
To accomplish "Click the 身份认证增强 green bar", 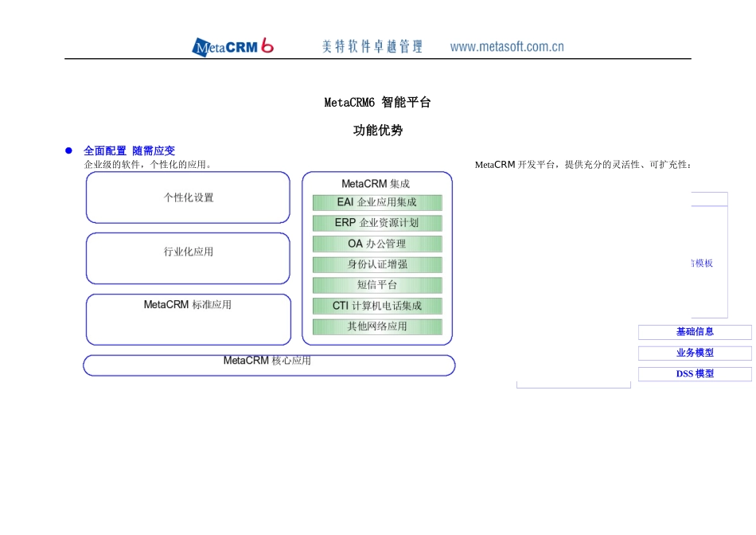I will coord(377,265).
